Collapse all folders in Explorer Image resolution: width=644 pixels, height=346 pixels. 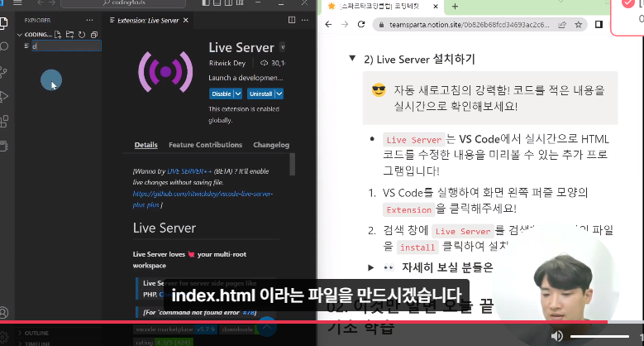point(94,35)
